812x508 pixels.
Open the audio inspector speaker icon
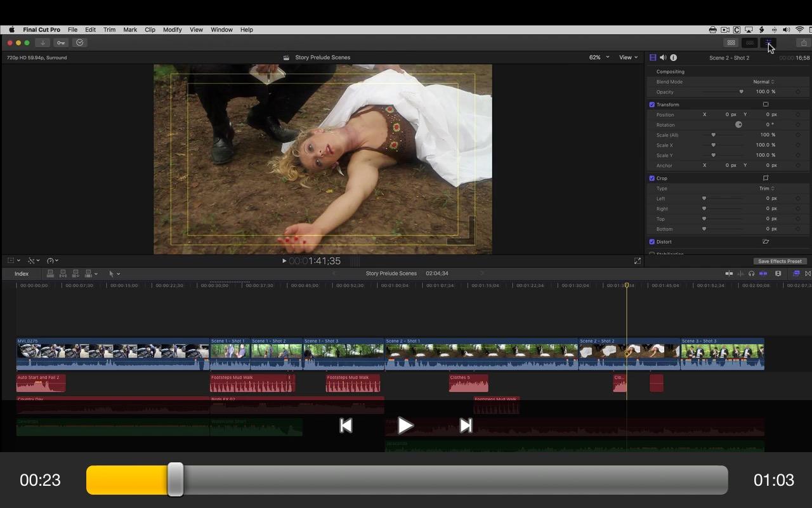click(x=663, y=58)
